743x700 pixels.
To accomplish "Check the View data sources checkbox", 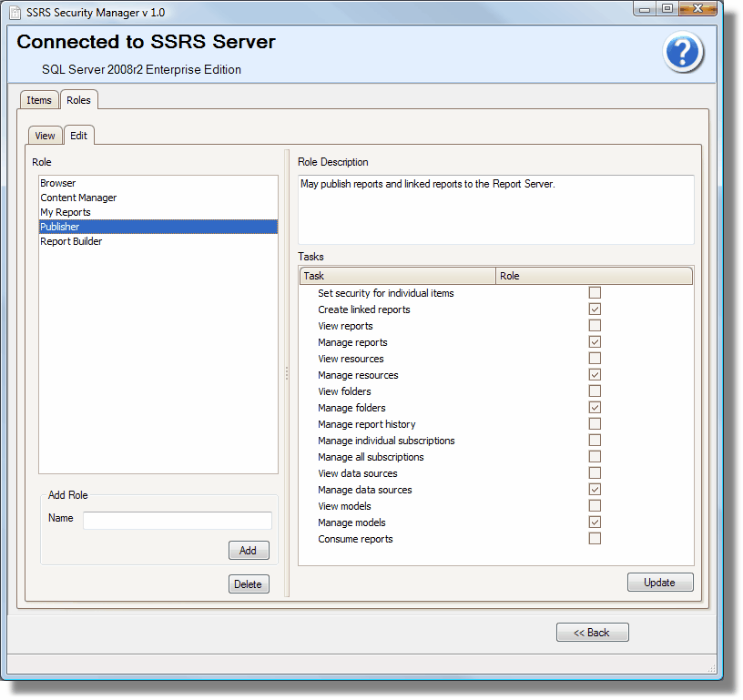I will click(595, 472).
